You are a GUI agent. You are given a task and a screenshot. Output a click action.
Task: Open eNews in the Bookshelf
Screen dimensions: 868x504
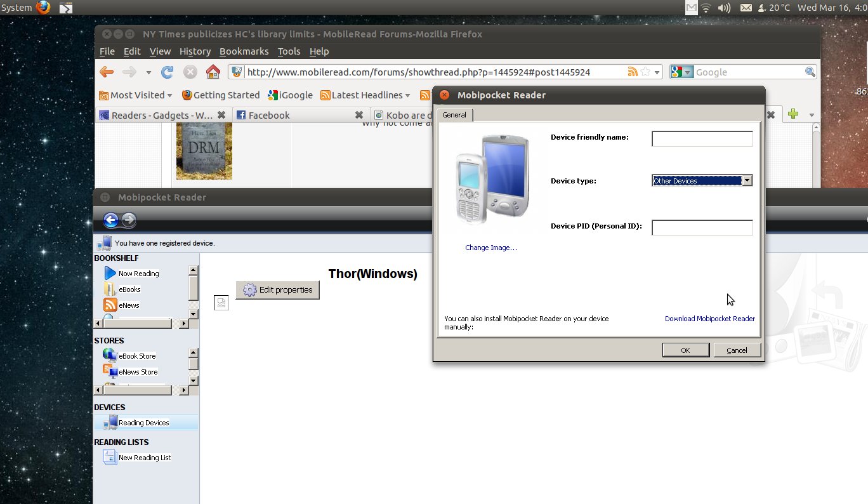click(x=121, y=305)
